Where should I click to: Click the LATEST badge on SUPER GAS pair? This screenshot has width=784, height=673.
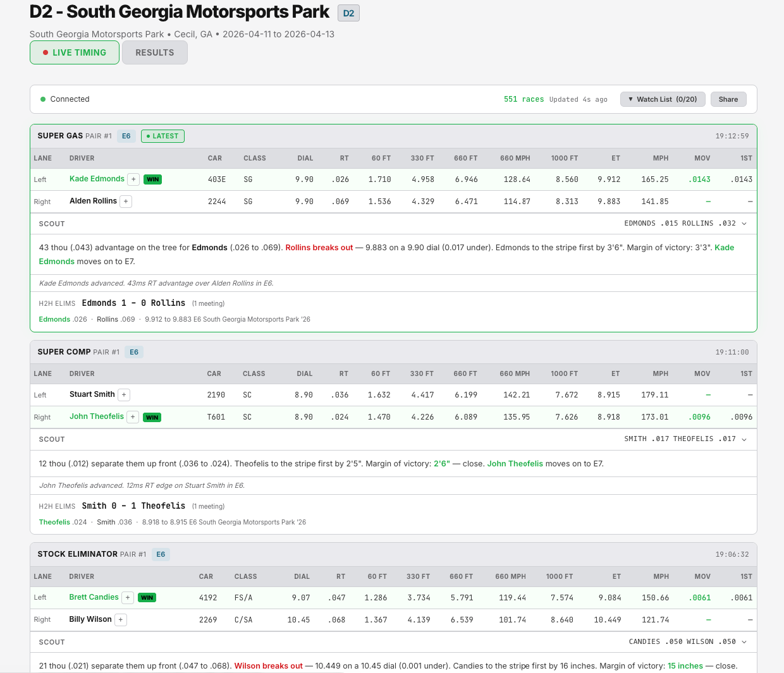tap(162, 136)
